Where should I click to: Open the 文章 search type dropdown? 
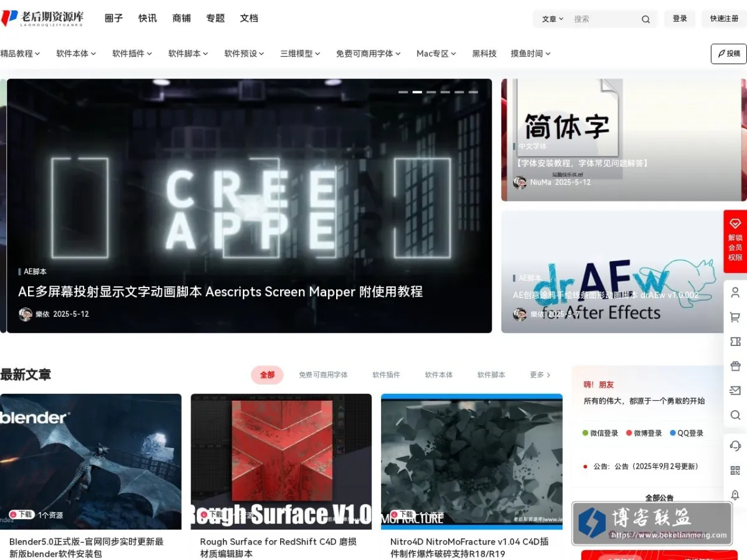pos(552,19)
